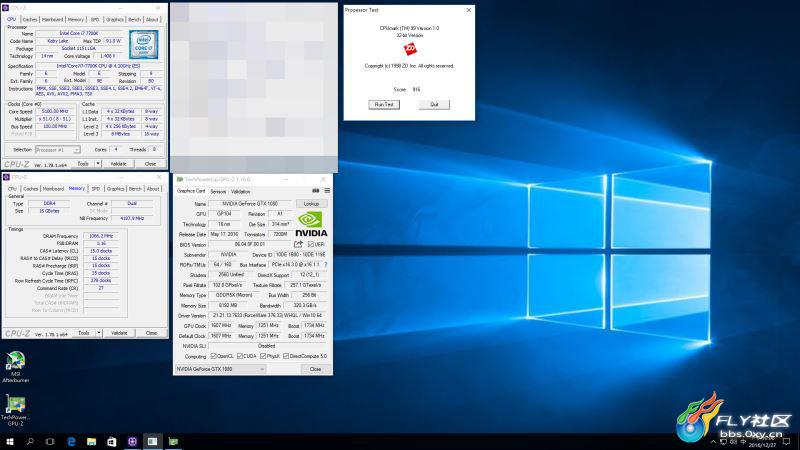Click Validate in Memory CPU-Z window
The image size is (800, 450).
coord(119,333)
